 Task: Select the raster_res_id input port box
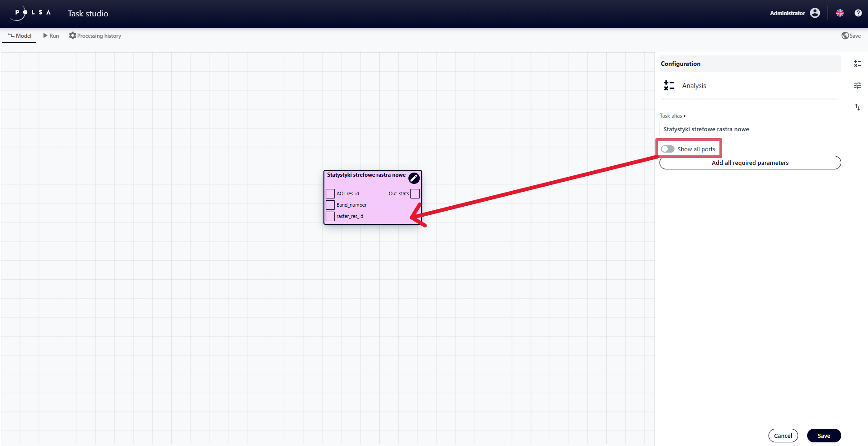coord(330,216)
